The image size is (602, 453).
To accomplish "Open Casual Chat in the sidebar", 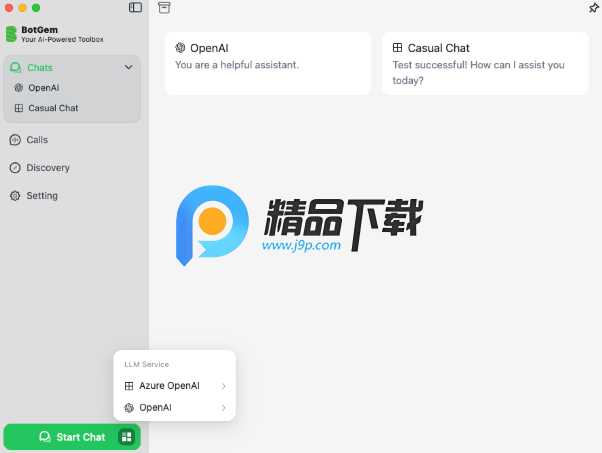I will [71, 108].
